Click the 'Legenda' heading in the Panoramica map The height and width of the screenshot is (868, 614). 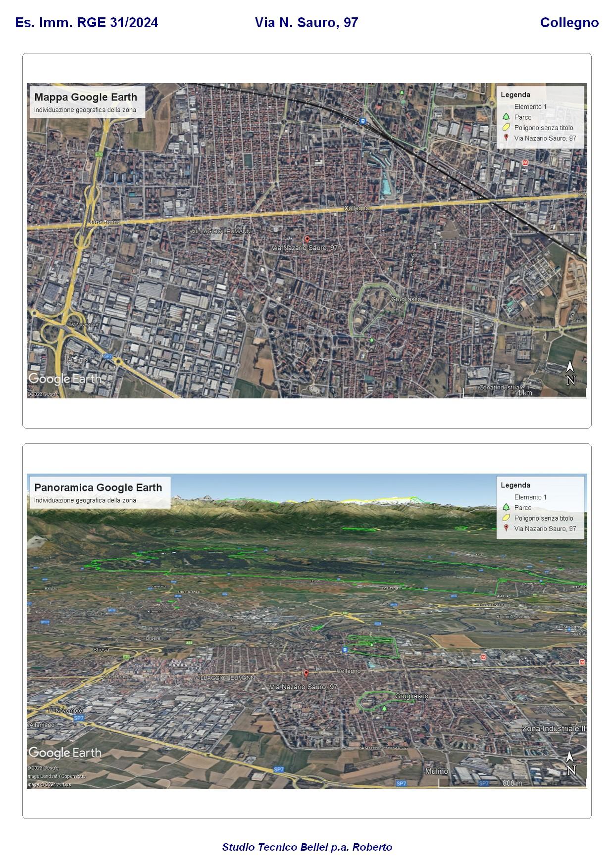click(515, 485)
